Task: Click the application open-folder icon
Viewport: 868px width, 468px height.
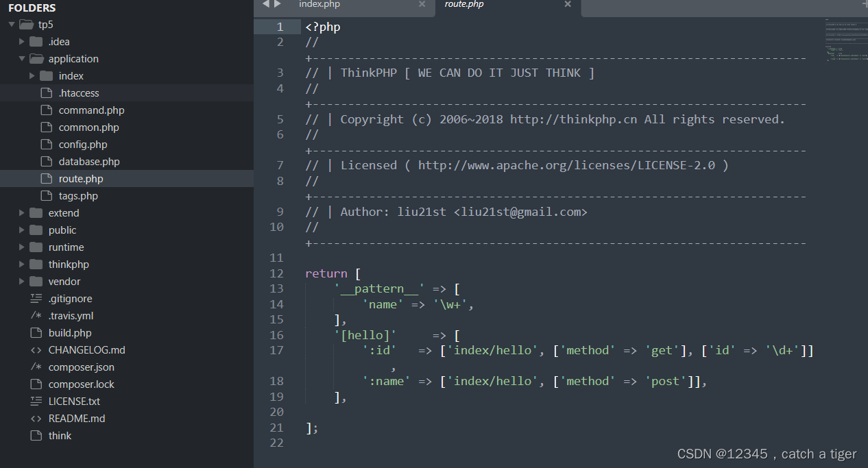Action: click(36, 59)
